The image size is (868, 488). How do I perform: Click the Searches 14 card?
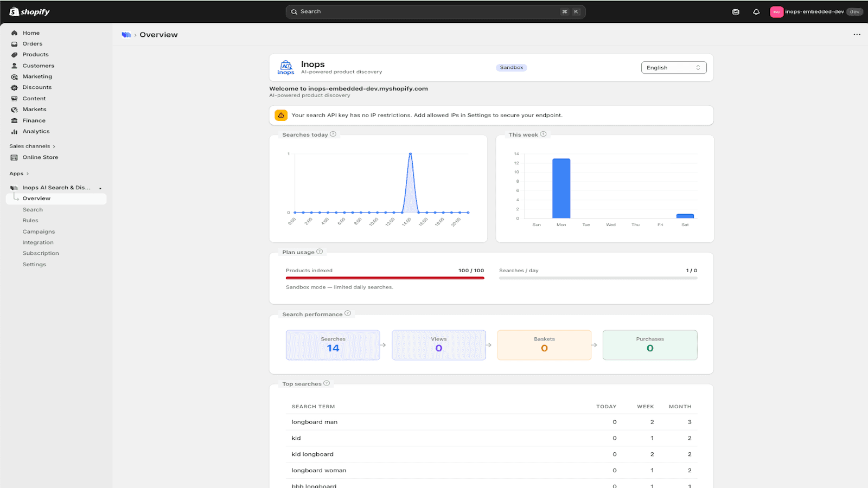[333, 345]
